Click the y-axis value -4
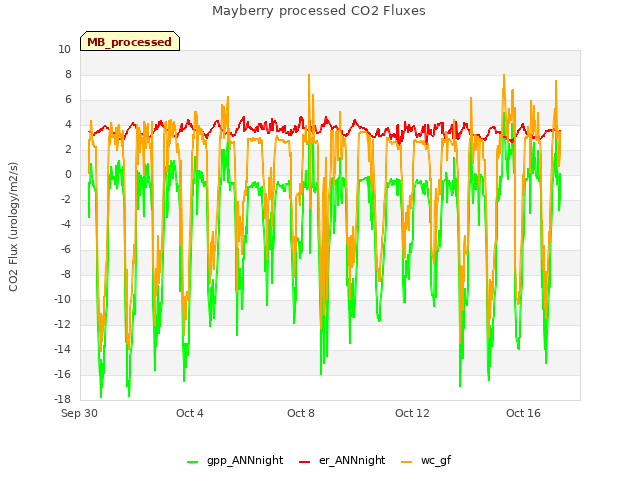Image resolution: width=640 pixels, height=480 pixels. tap(66, 224)
